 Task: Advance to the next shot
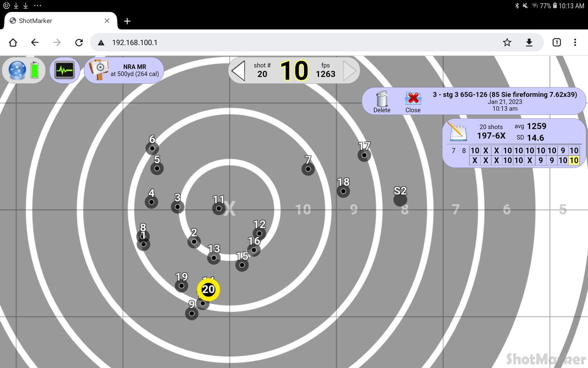(x=349, y=70)
